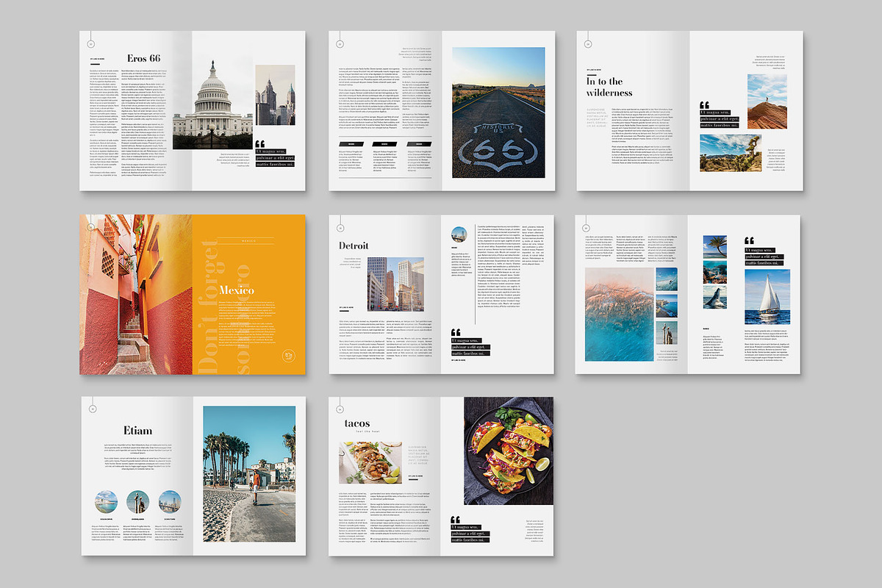Click the first circular photo on the Etiam page

pos(105,503)
